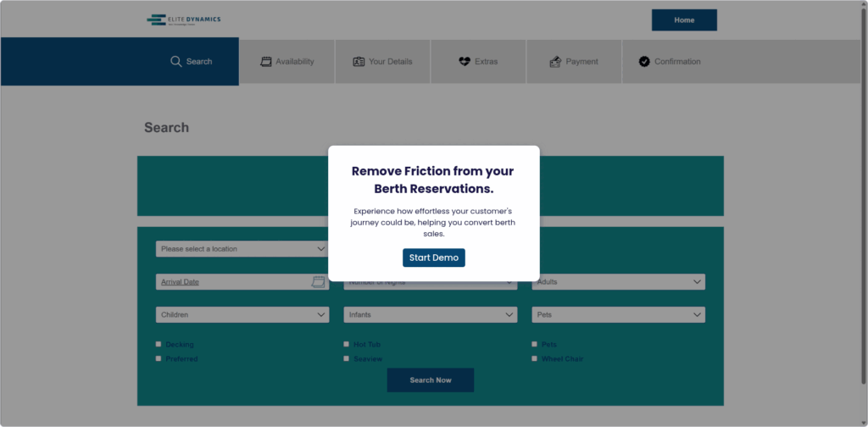The height and width of the screenshot is (427, 868).
Task: Click the vertical page scrollbar
Action: pos(863,198)
